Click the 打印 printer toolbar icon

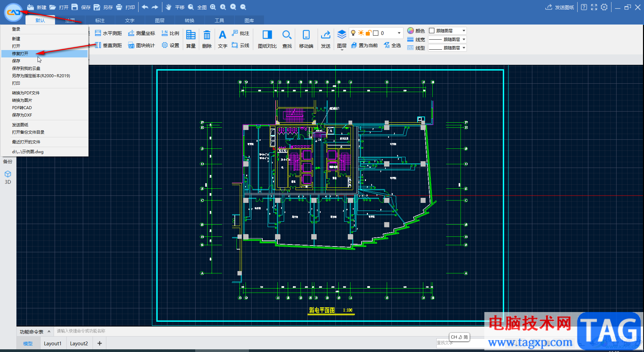(x=119, y=7)
